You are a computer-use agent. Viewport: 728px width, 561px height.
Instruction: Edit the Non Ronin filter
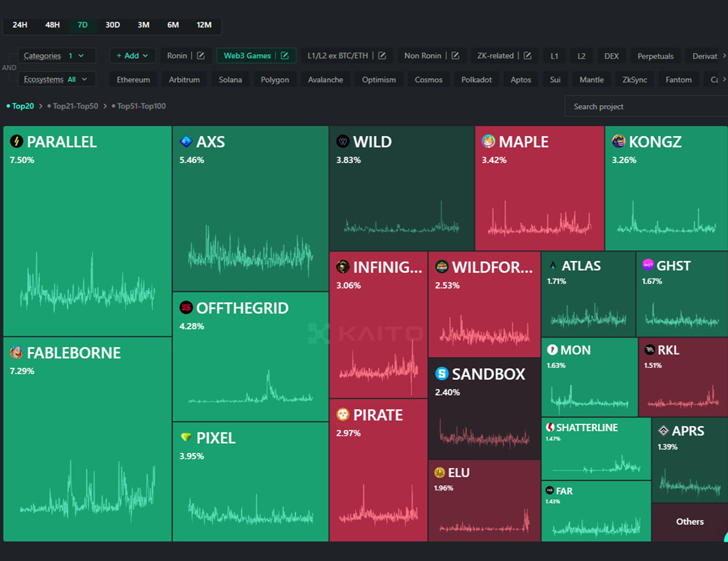click(x=455, y=56)
